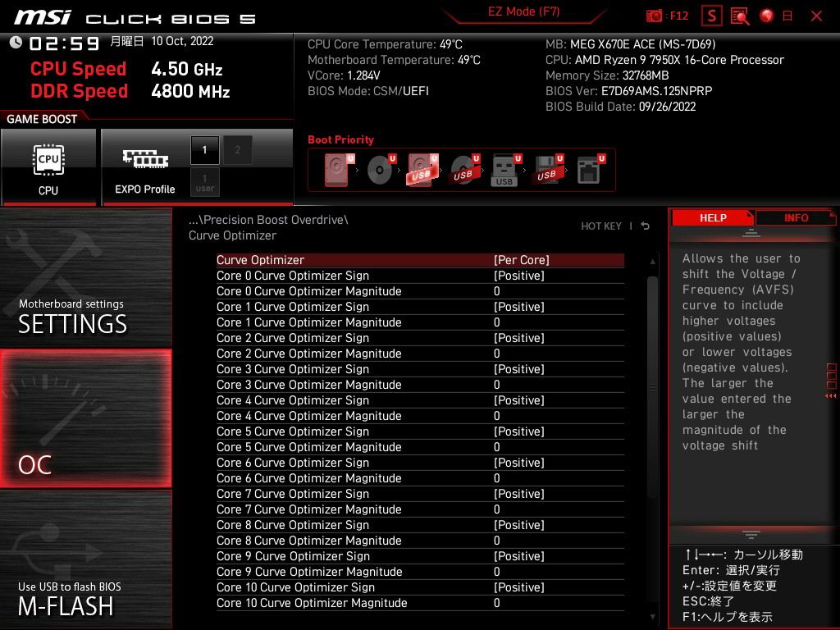
Task: Click the back arrow next to HOT KEY
Action: pos(646,226)
